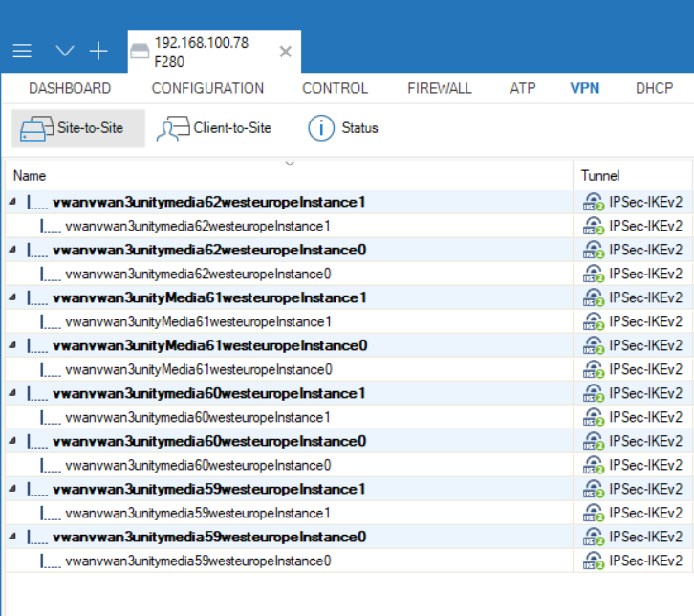The image size is (694, 616).
Task: Collapse bold vwanvwan3unityMedia61westeuropeInstance0 group
Action: pos(12,345)
